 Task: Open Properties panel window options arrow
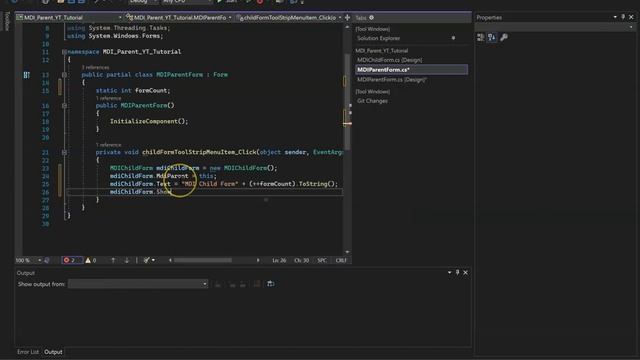click(x=615, y=17)
